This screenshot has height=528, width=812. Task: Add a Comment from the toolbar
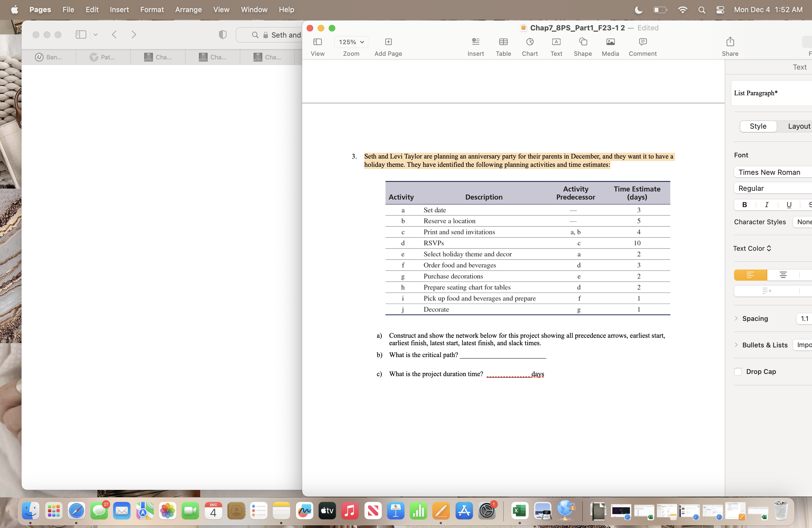click(642, 42)
